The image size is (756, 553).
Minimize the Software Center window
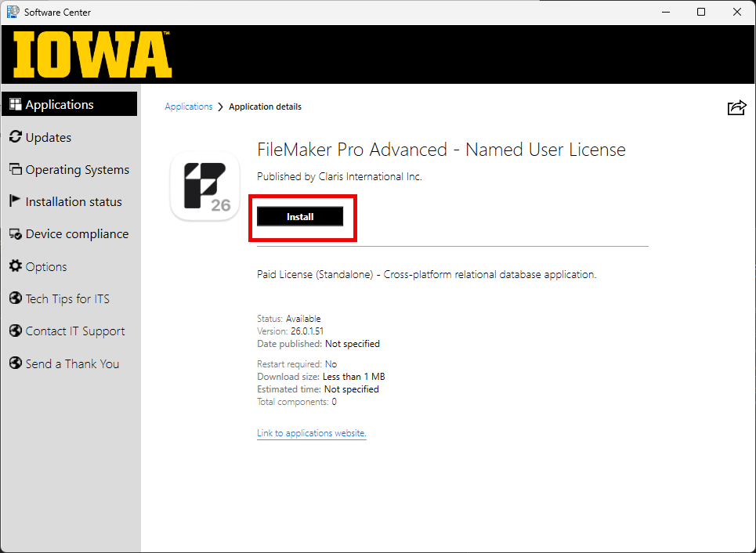click(x=666, y=12)
